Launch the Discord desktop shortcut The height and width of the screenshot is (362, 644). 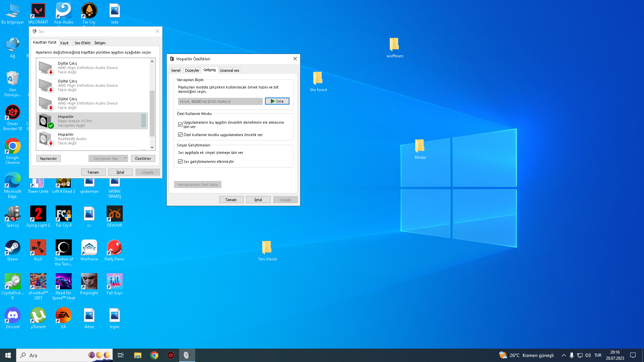(13, 318)
